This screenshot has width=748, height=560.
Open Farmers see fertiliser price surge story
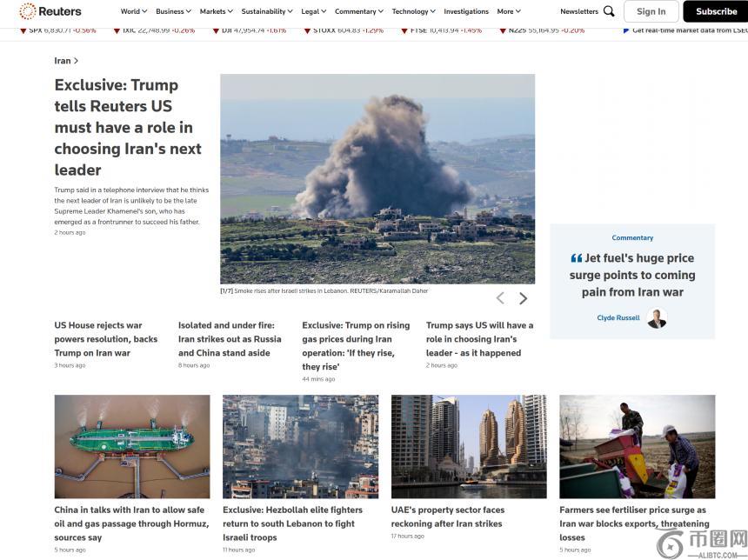[634, 523]
